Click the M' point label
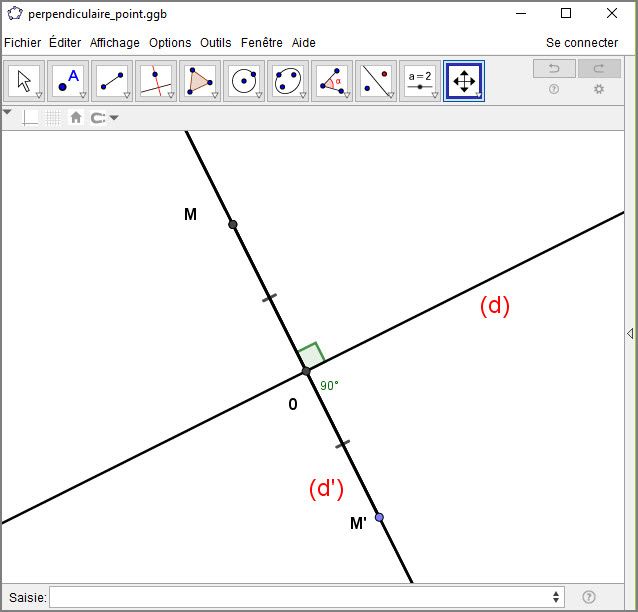638x612 pixels. click(x=358, y=523)
